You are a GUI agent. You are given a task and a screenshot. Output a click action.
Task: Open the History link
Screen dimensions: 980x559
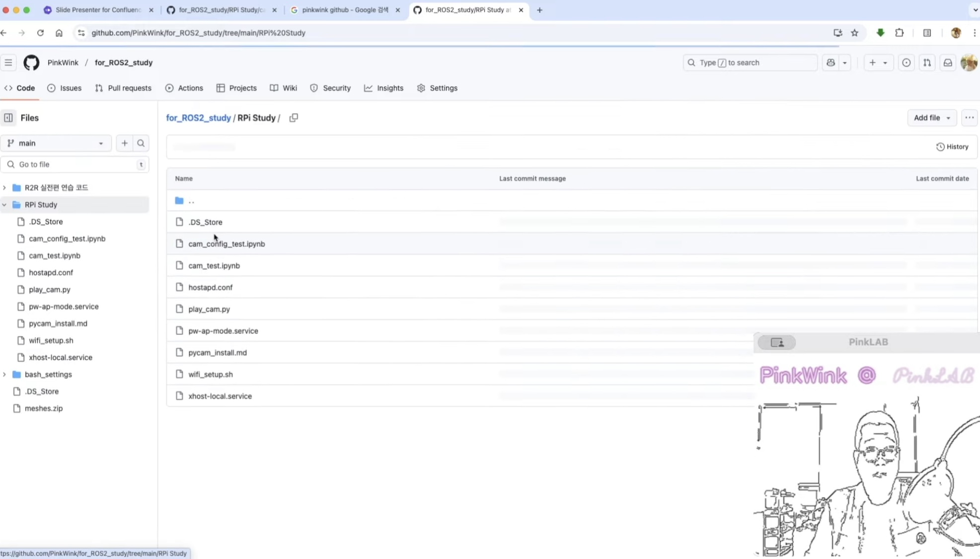click(x=952, y=147)
